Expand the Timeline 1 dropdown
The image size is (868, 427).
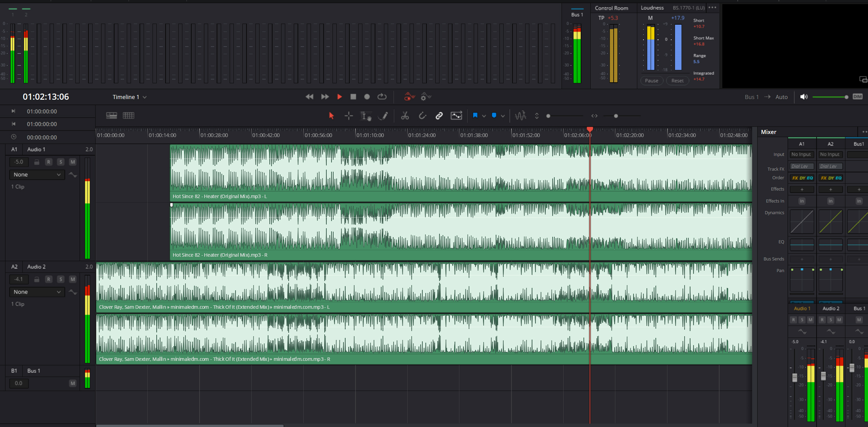pos(145,97)
